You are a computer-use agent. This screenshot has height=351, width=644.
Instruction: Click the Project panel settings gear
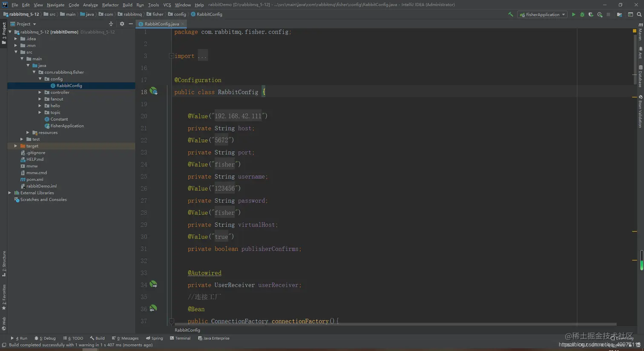(x=122, y=24)
